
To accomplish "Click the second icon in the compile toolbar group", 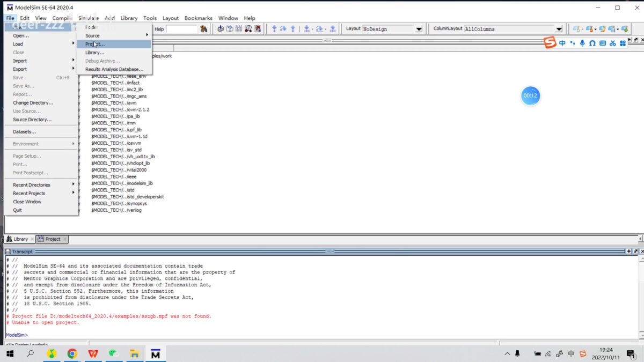I will pos(230,29).
